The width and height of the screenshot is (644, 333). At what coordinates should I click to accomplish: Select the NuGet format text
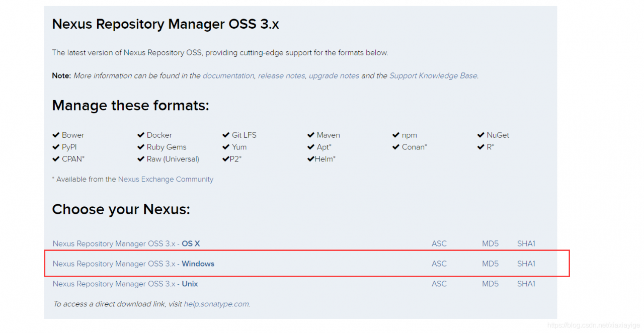[498, 135]
